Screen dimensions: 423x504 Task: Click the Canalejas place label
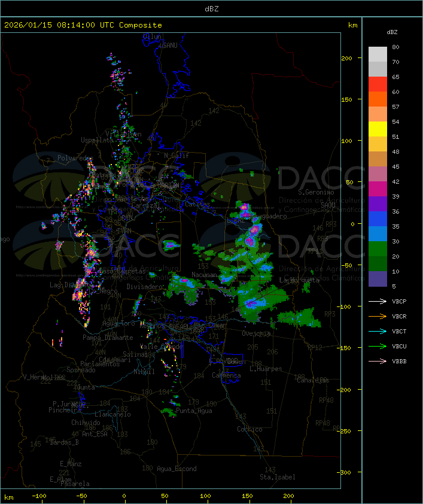click(313, 381)
